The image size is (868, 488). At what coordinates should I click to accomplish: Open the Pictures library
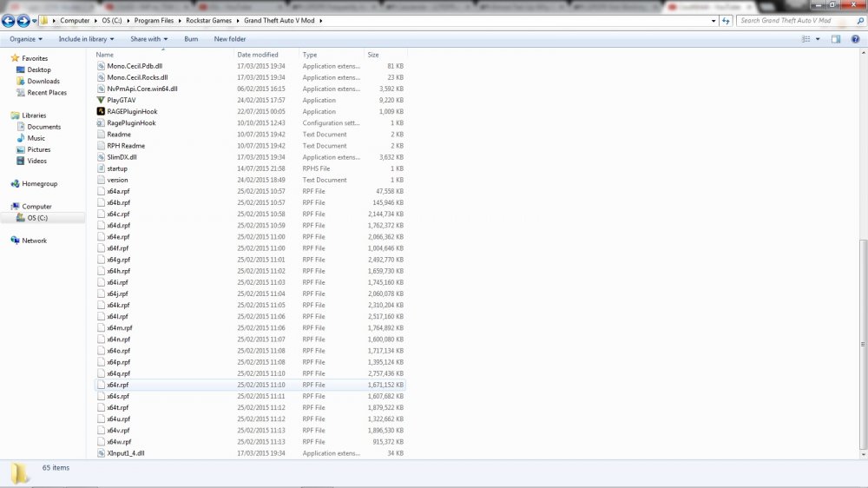click(x=39, y=149)
